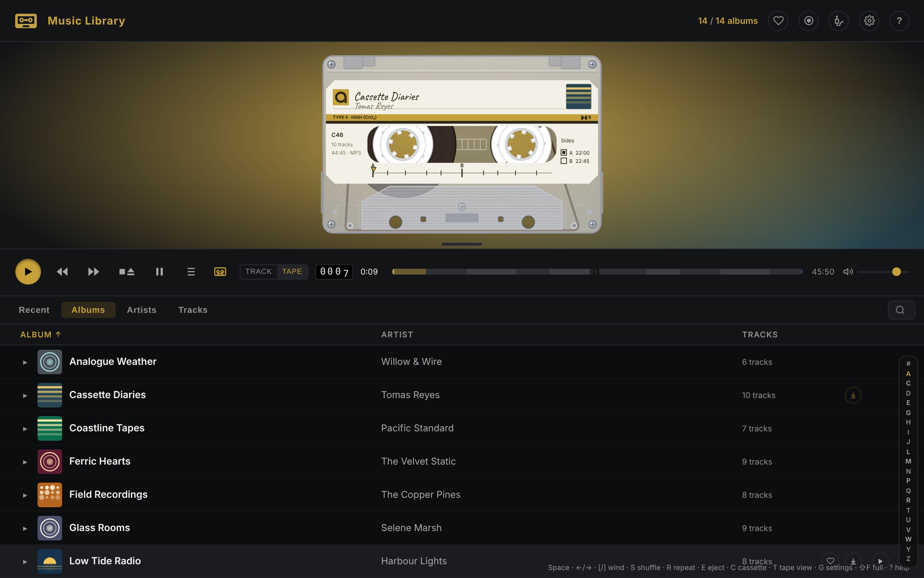Click the cassette logo next to Music Library
Screen dimensions: 924x578
point(26,21)
